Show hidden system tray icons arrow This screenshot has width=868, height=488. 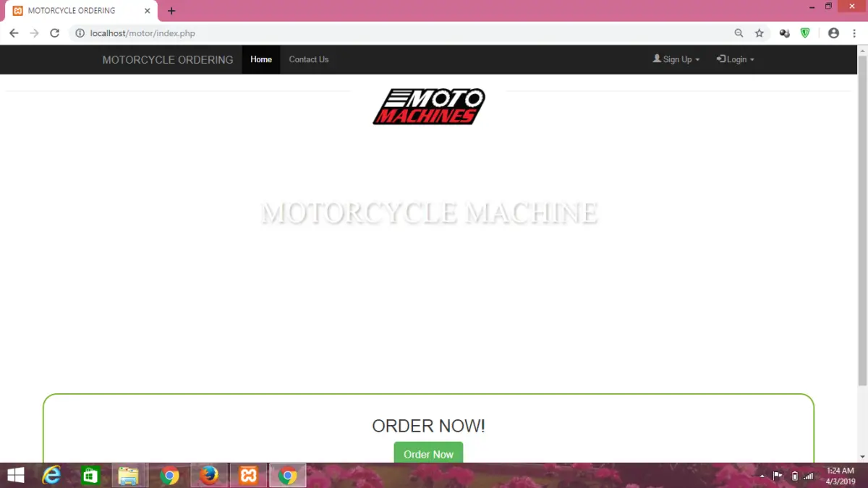pyautogui.click(x=762, y=476)
